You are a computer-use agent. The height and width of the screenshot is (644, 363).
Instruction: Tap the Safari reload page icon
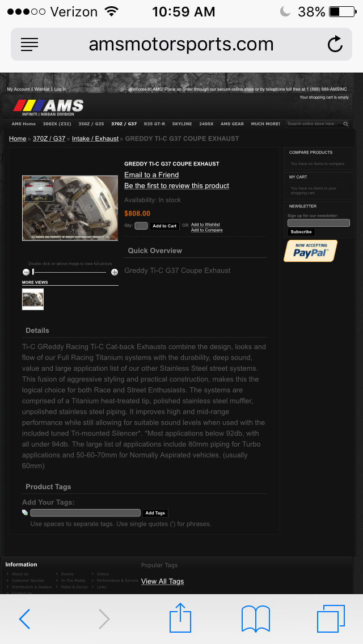pyautogui.click(x=335, y=44)
